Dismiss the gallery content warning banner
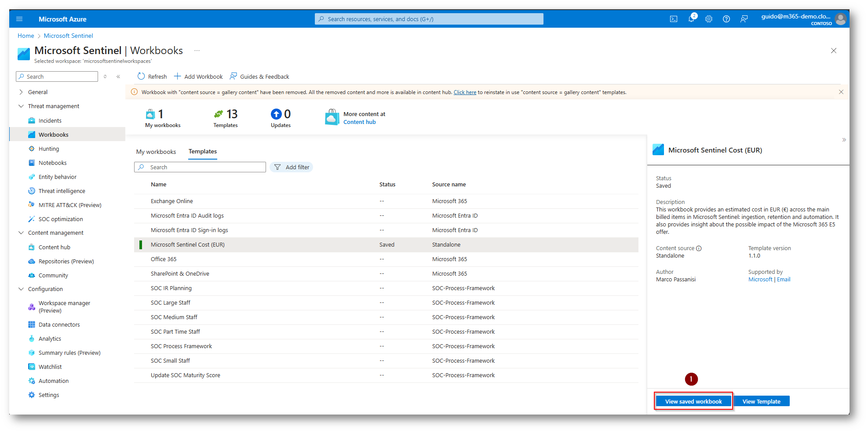The image size is (868, 433). tap(841, 92)
